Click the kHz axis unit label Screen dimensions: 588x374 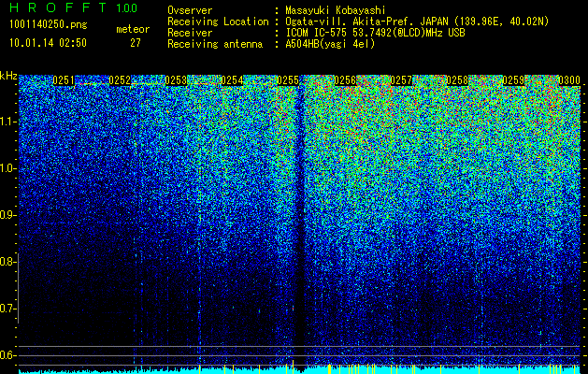[8, 76]
